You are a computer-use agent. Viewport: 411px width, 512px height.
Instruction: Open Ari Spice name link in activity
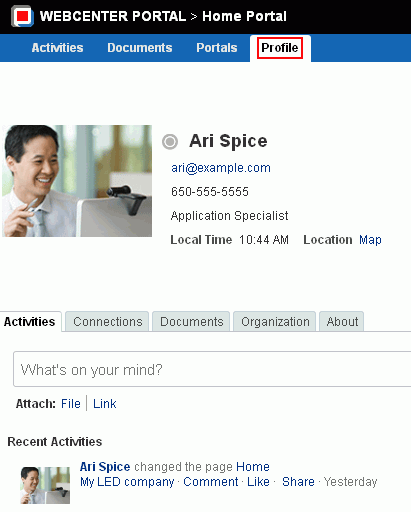click(x=105, y=467)
